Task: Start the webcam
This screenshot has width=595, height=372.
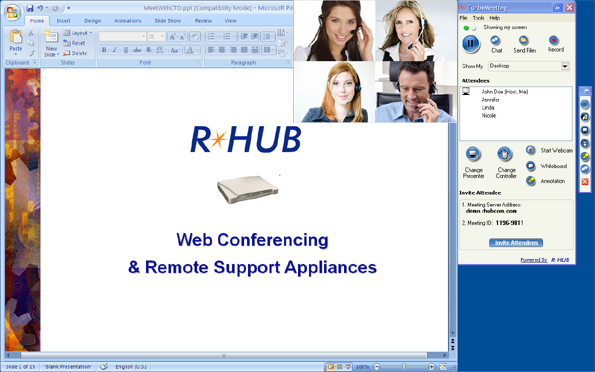Action: click(530, 150)
